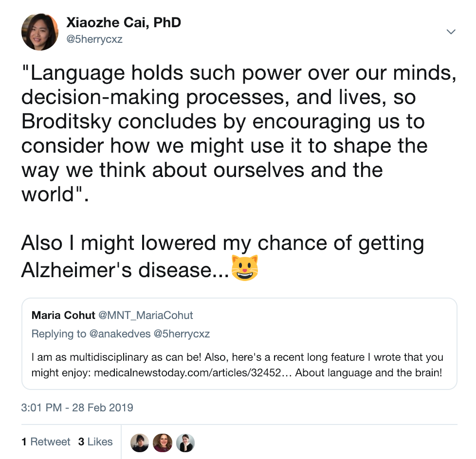The image size is (476, 459).
Task: Click the last liker avatar on the right
Action: click(185, 442)
